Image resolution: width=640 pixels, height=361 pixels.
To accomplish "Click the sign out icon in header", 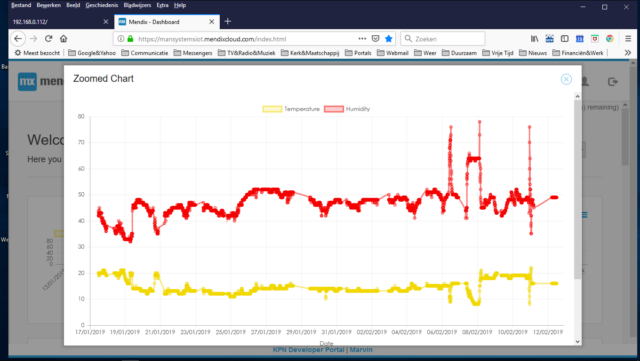I will (613, 82).
